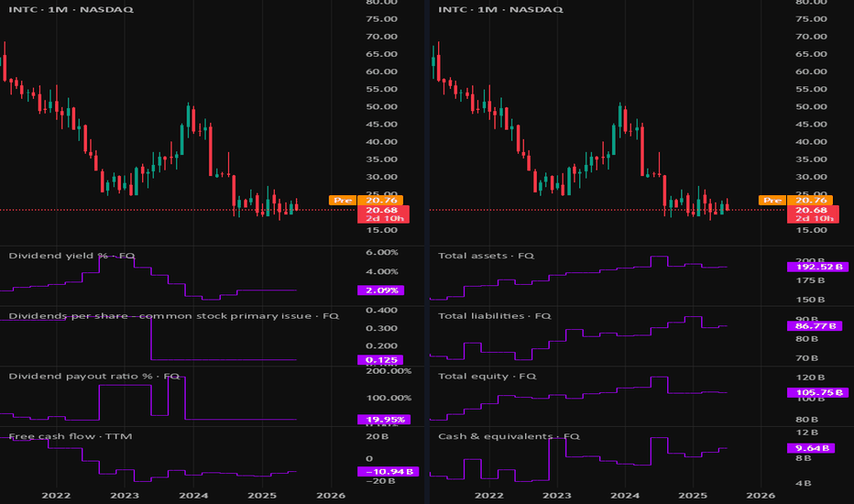
Task: Click the Dividend yield % · FQ indicator legend
Action: coord(71,256)
